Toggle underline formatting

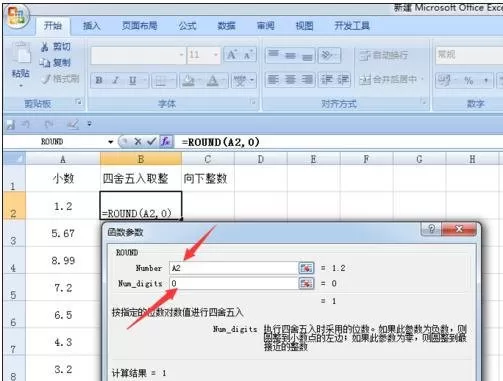point(133,80)
